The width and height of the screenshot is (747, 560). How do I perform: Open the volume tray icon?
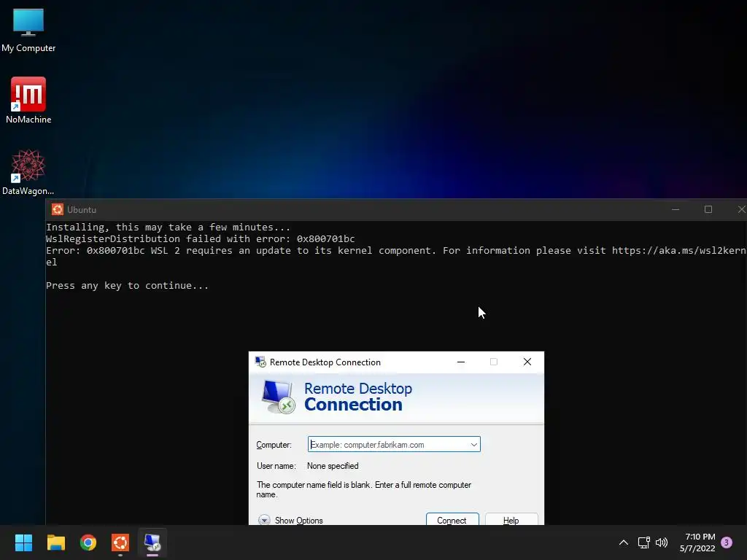[x=662, y=542]
